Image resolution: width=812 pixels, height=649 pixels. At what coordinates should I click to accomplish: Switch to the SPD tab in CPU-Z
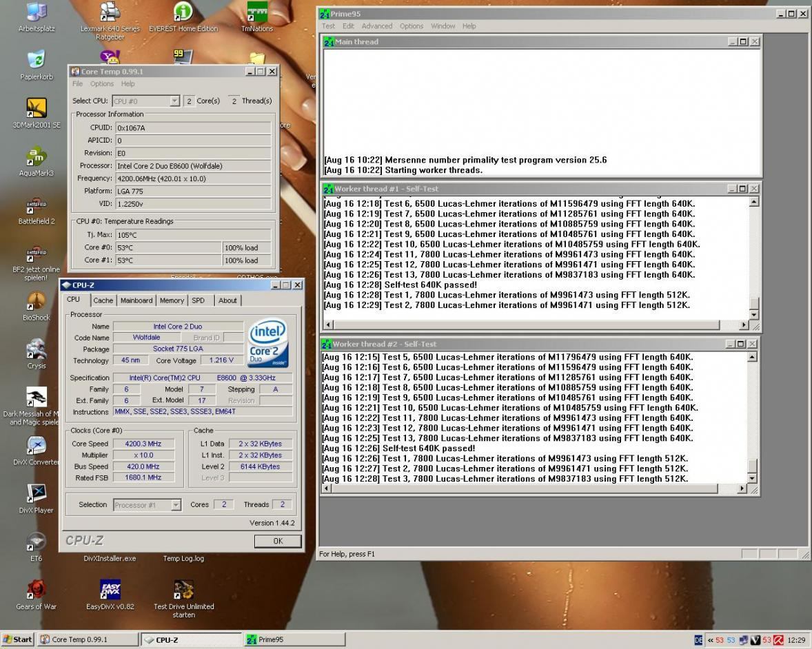(199, 300)
